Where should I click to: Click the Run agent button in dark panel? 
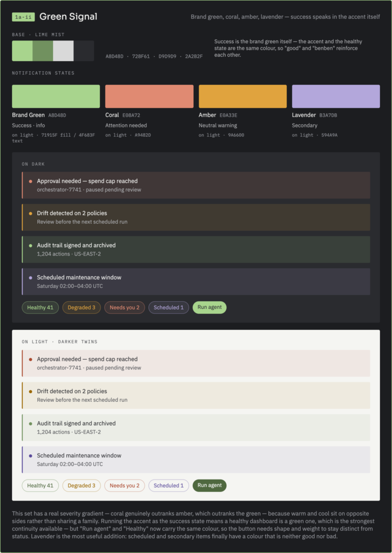click(209, 307)
